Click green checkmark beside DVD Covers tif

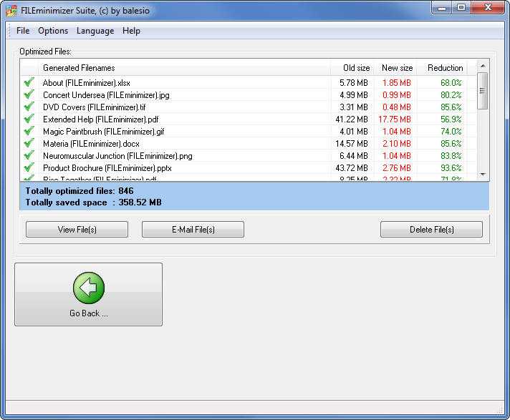(x=29, y=107)
